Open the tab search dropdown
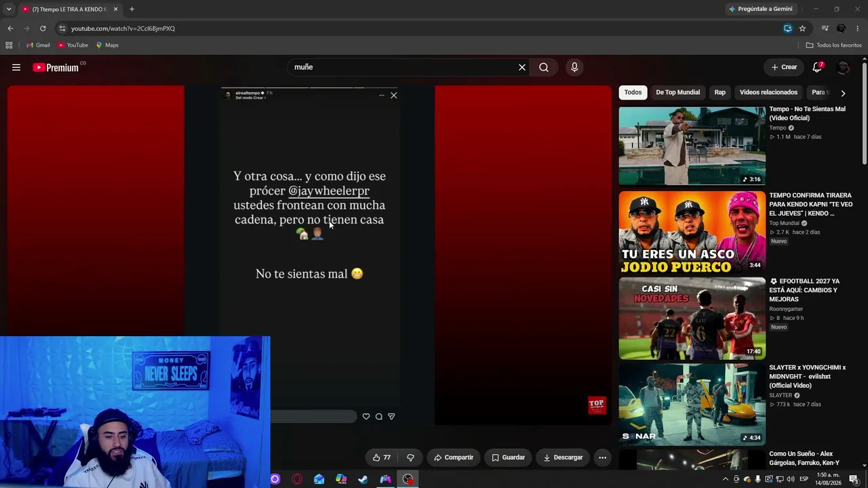 point(9,9)
